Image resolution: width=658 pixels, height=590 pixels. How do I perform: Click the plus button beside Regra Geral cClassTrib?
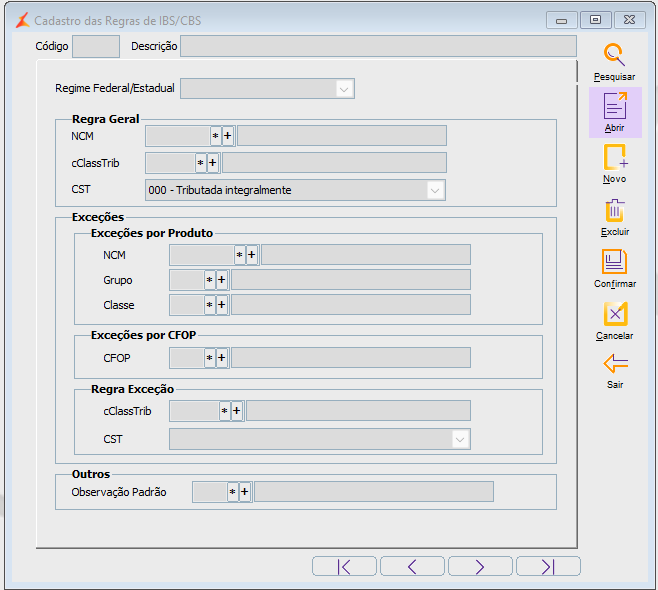212,163
